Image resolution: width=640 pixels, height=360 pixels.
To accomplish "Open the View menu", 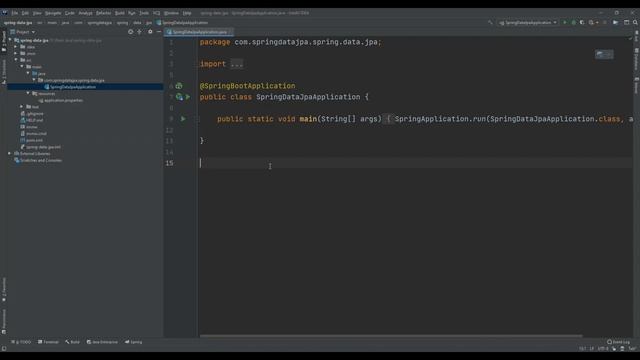I will coord(37,13).
